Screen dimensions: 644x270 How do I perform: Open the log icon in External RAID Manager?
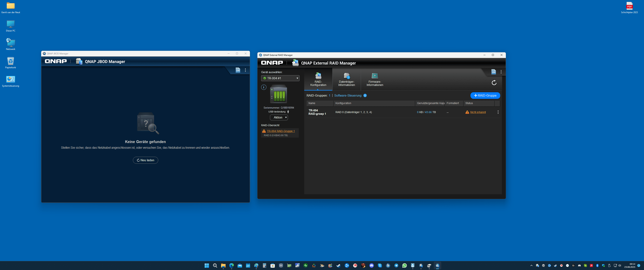[x=493, y=72]
